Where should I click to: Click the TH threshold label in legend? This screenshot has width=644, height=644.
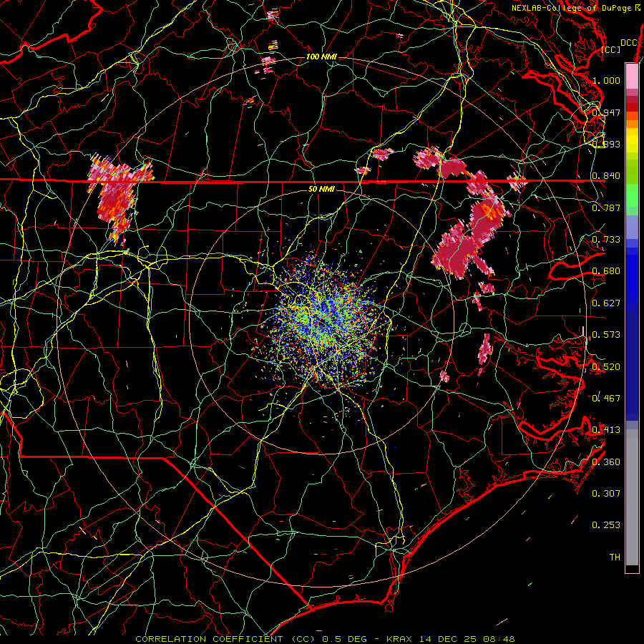coord(615,557)
